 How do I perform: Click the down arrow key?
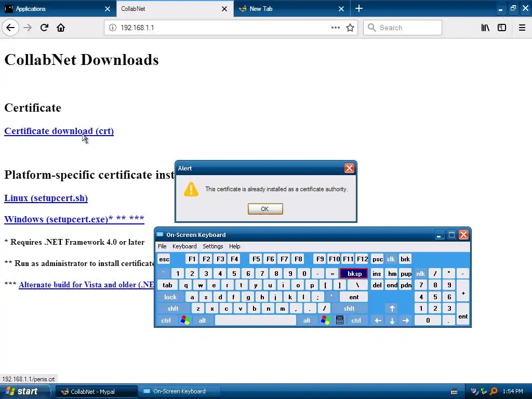click(x=392, y=320)
